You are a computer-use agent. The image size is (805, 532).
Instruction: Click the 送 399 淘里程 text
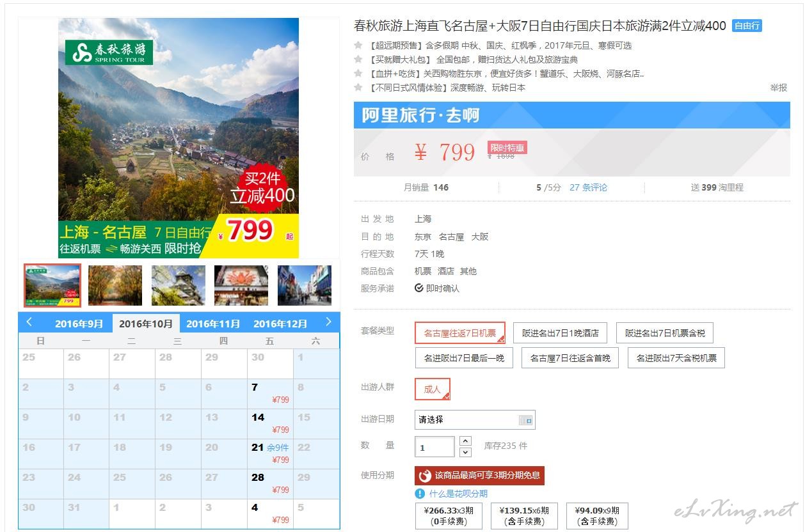pyautogui.click(x=717, y=187)
